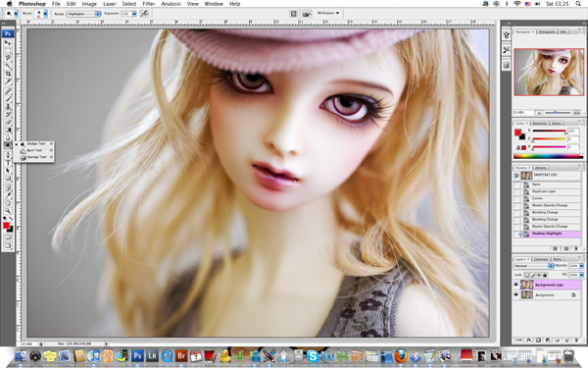Open the Image menu
The width and height of the screenshot is (588, 368).
pos(89,4)
